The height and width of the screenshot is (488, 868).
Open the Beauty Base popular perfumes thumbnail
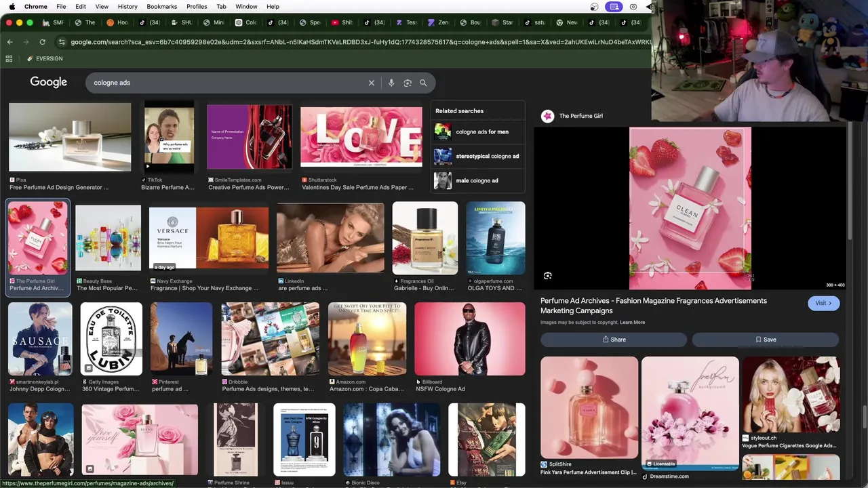pos(108,238)
